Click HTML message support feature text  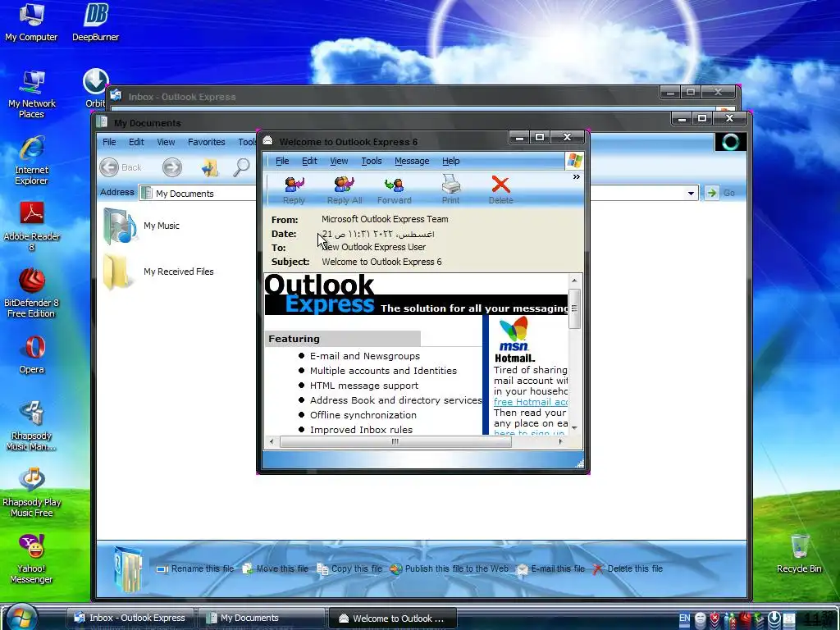pyautogui.click(x=363, y=386)
